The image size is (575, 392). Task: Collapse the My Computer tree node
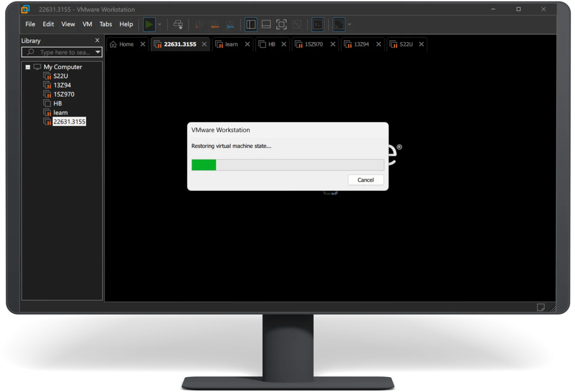28,67
